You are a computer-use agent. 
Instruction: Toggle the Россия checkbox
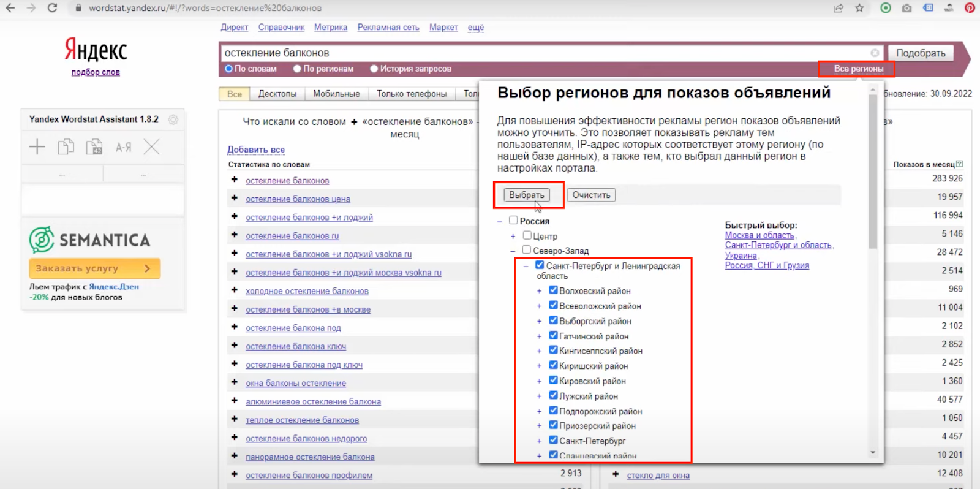point(513,221)
